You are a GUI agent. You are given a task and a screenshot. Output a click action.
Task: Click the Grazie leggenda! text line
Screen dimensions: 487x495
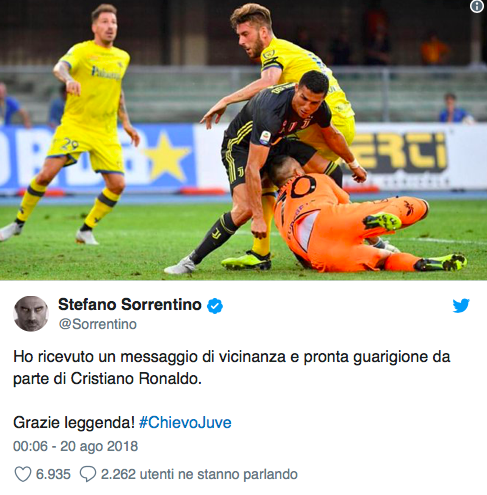[74, 423]
